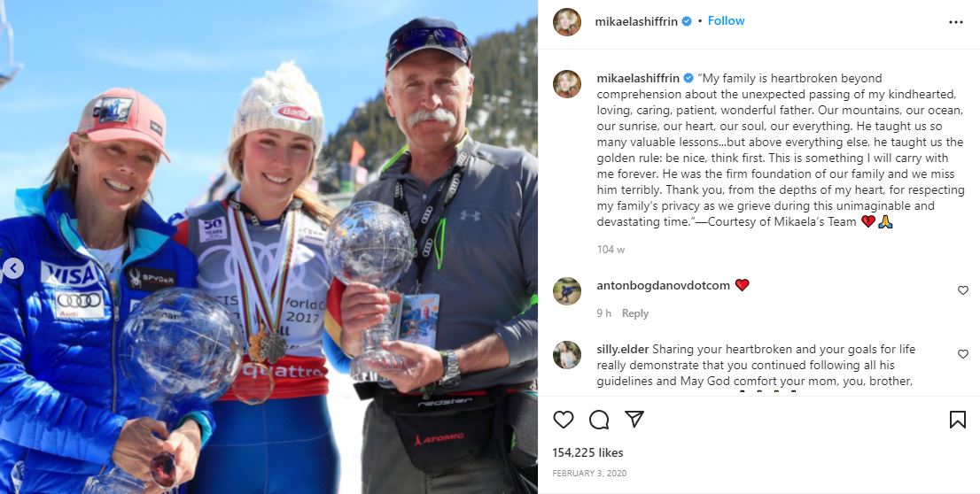980x494 pixels.
Task: Open the February 3, 2020 post date link
Action: tap(589, 474)
